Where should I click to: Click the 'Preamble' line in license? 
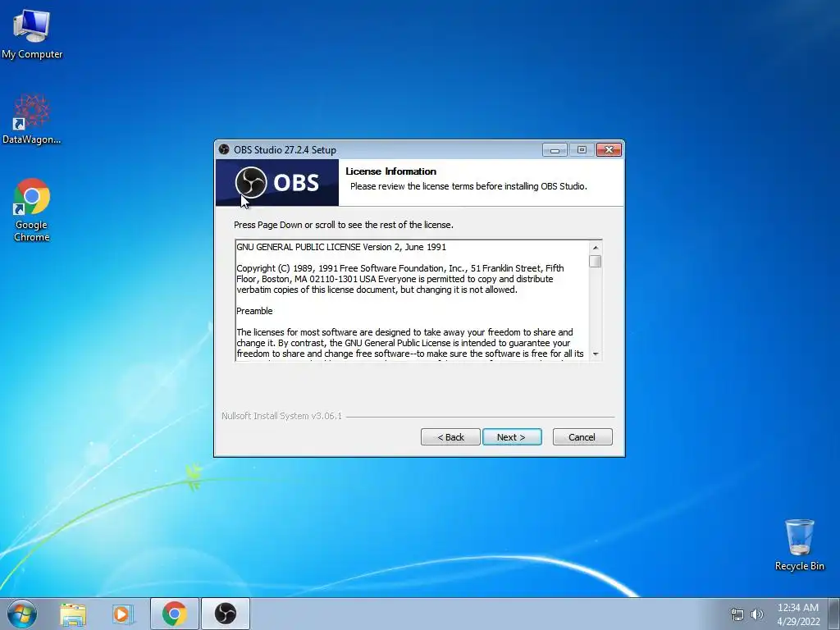(x=254, y=311)
